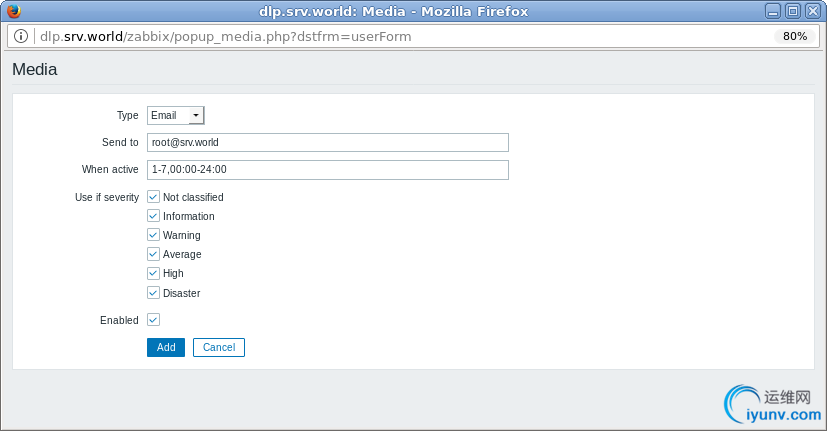The height and width of the screenshot is (431, 827).
Task: Click the Firefox logo icon in title bar
Action: 12,11
